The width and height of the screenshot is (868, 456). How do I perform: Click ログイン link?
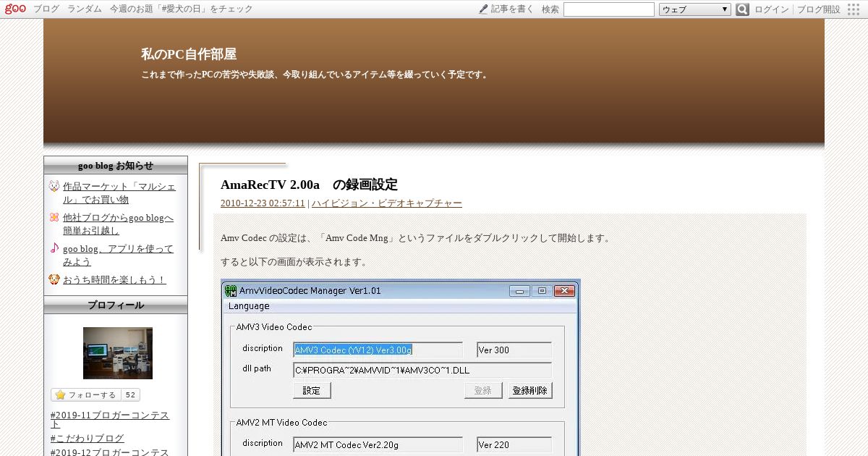(772, 9)
